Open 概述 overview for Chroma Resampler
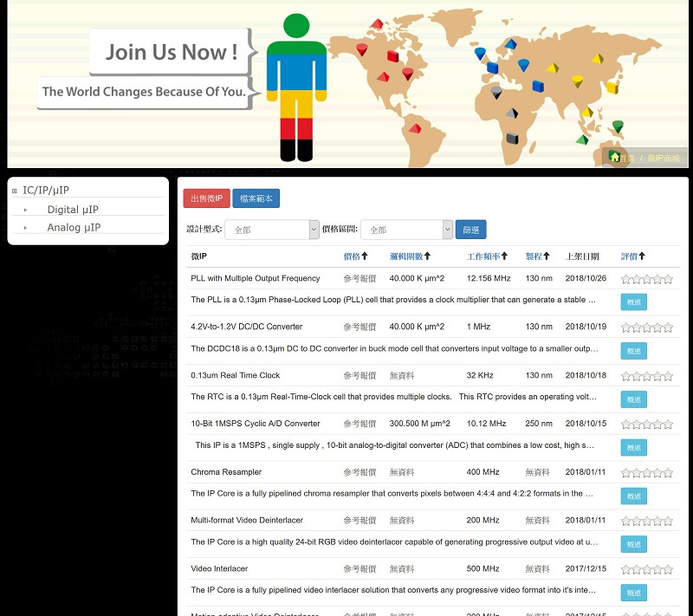The image size is (693, 616). [633, 496]
